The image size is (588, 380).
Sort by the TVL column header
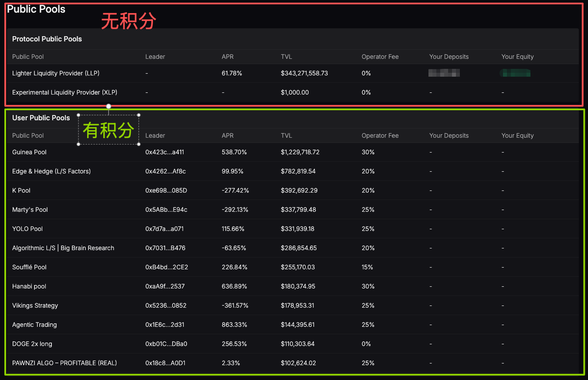[x=286, y=136]
